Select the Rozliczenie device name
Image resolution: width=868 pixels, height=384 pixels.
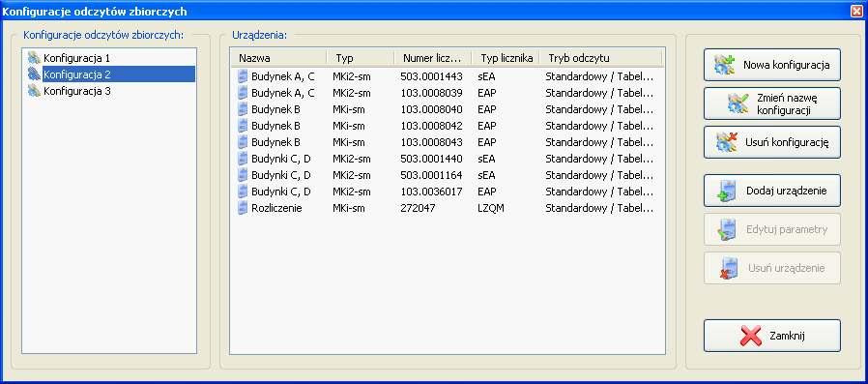[276, 208]
